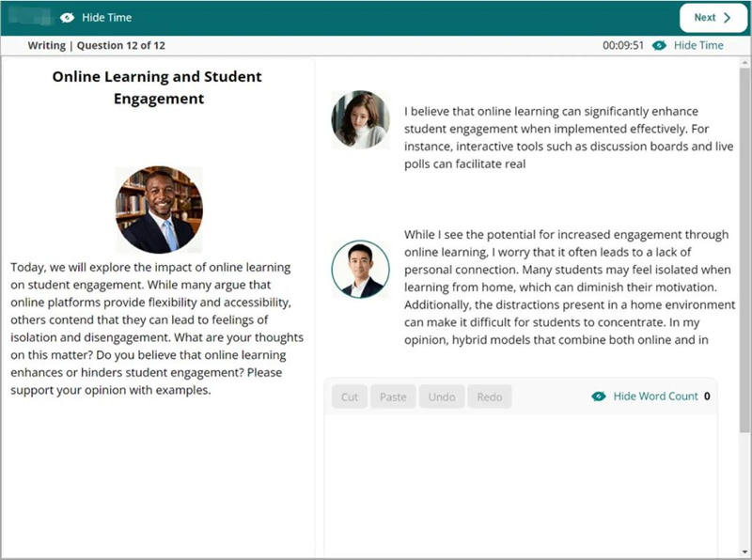Viewport: 752px width, 560px height.
Task: Click the 00:09:51 countdown timer
Action: pyautogui.click(x=622, y=45)
